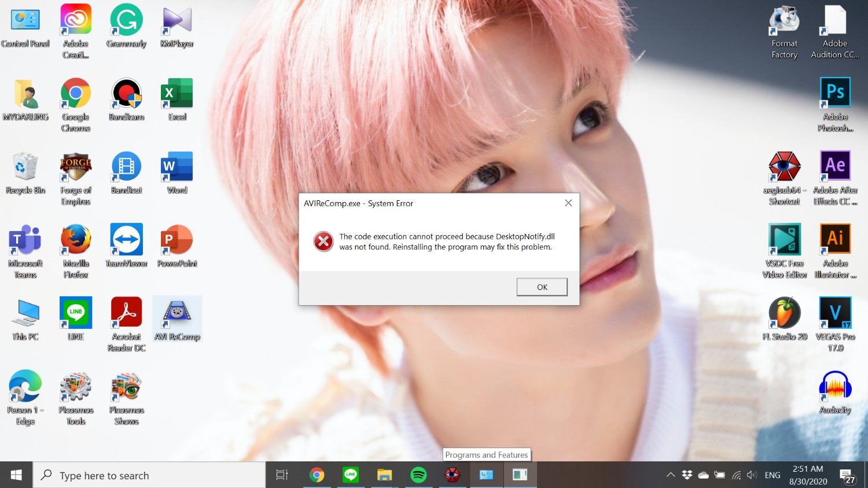
Task: Select the Word desktop icon
Action: pos(177,173)
